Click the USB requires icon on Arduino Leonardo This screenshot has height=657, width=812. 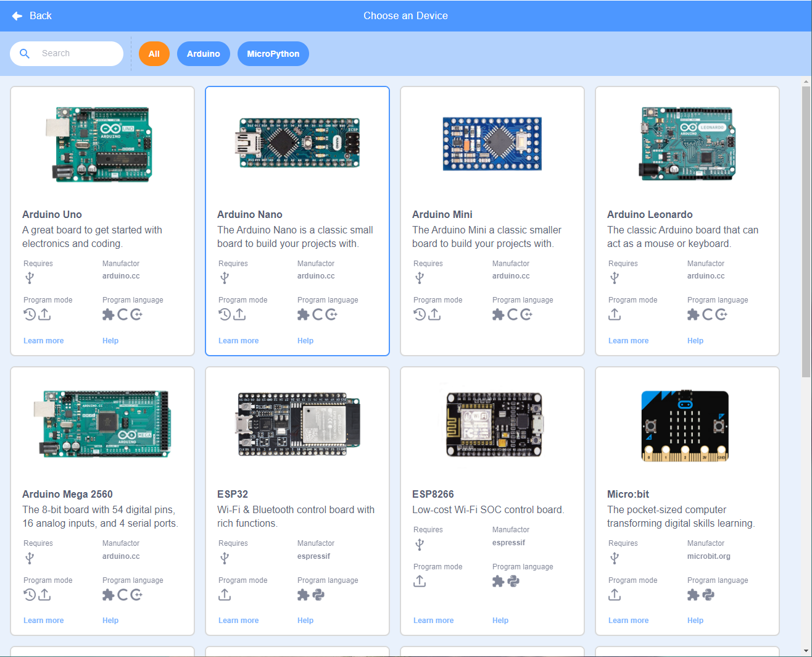615,278
